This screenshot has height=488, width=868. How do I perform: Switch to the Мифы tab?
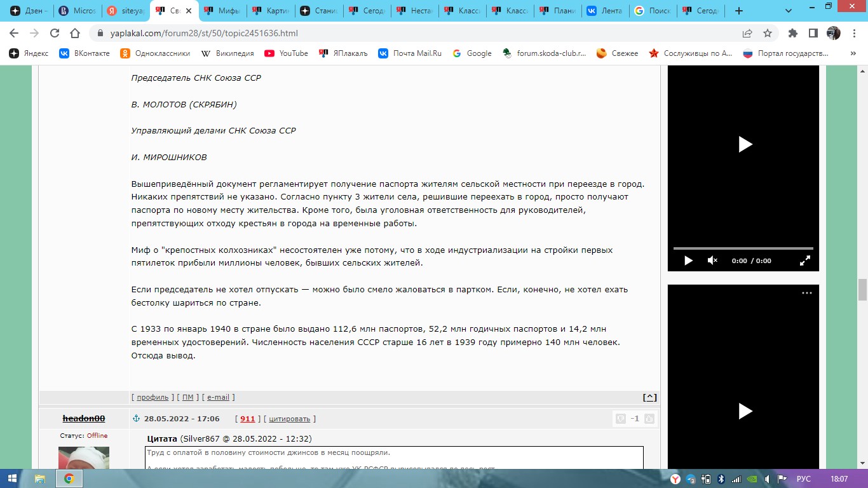223,11
